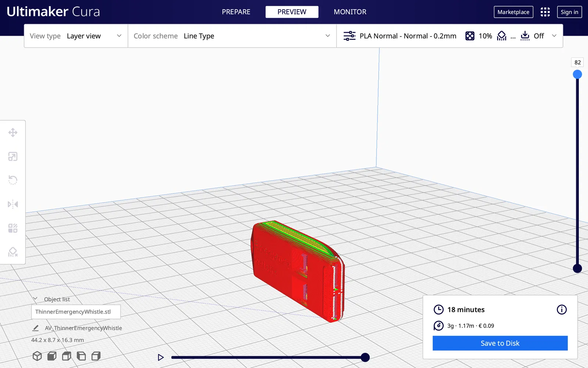The height and width of the screenshot is (368, 588).
Task: Show print time details info icon
Action: [x=562, y=309]
